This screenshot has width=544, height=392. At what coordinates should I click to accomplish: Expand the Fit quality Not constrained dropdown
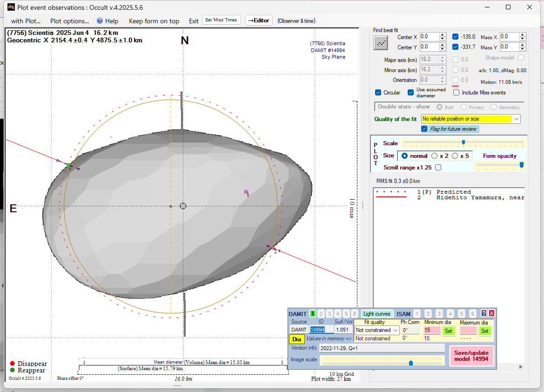pyautogui.click(x=395, y=330)
